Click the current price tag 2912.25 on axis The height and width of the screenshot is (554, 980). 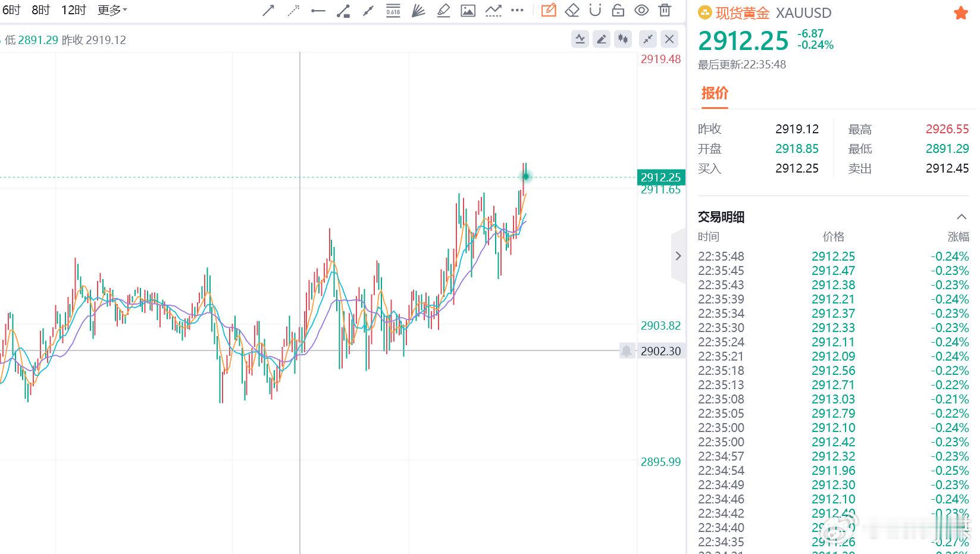coord(660,177)
